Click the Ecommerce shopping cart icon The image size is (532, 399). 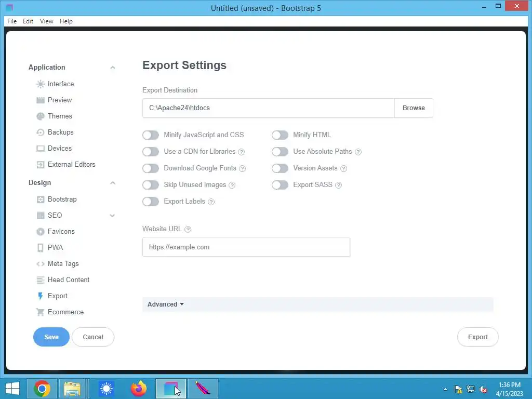(x=41, y=312)
